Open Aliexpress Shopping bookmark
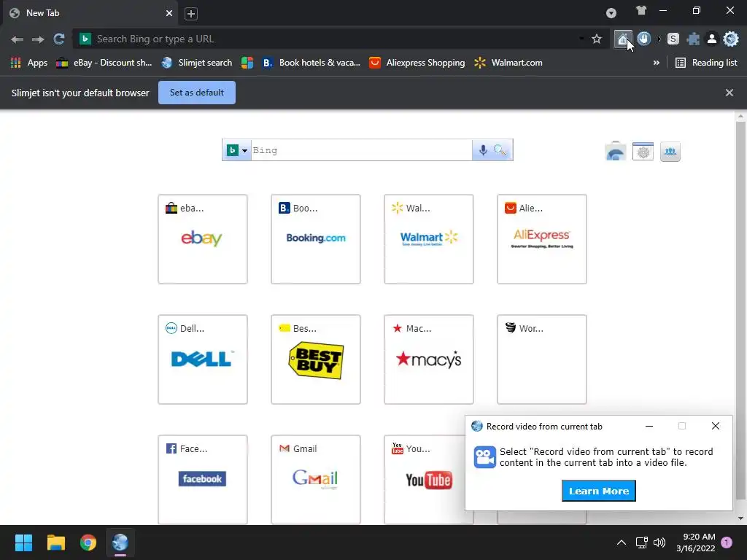Screen dimensions: 747x560 click(417, 63)
